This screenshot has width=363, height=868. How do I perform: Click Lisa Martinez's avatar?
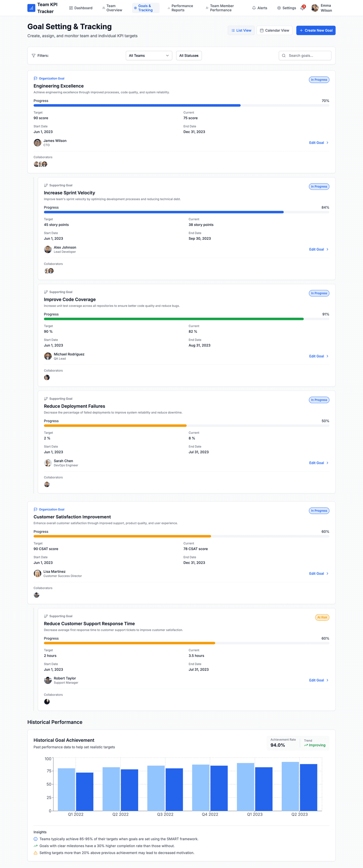click(37, 574)
